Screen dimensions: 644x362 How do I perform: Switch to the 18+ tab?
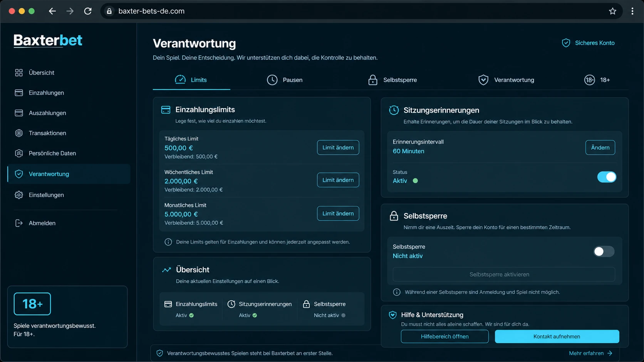tap(597, 80)
